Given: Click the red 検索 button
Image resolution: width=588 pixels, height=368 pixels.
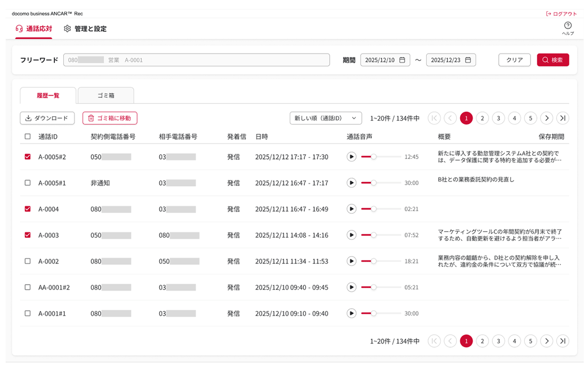Looking at the screenshot, I should (x=553, y=60).
